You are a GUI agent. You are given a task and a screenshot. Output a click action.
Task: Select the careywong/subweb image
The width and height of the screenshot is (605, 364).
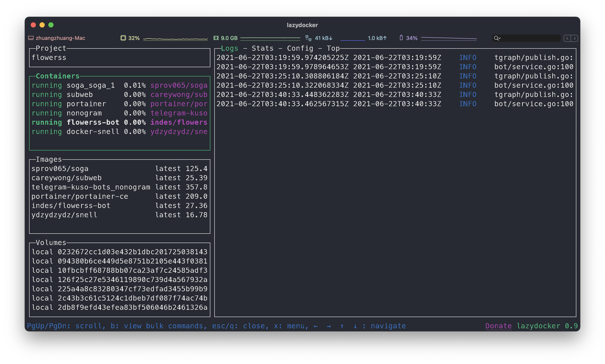pyautogui.click(x=120, y=178)
